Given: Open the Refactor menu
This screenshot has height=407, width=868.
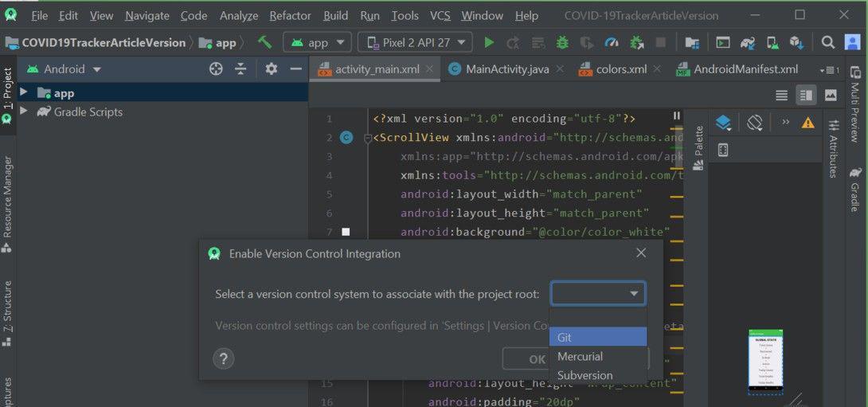Looking at the screenshot, I should tap(290, 15).
